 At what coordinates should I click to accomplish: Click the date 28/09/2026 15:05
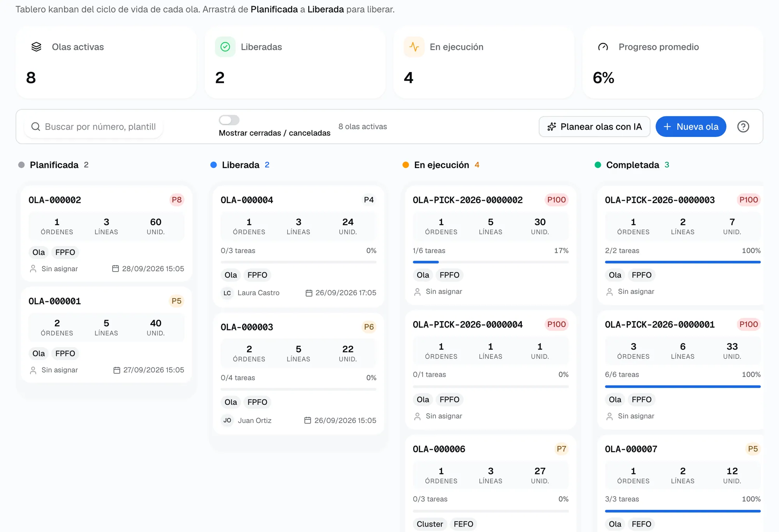pos(153,269)
